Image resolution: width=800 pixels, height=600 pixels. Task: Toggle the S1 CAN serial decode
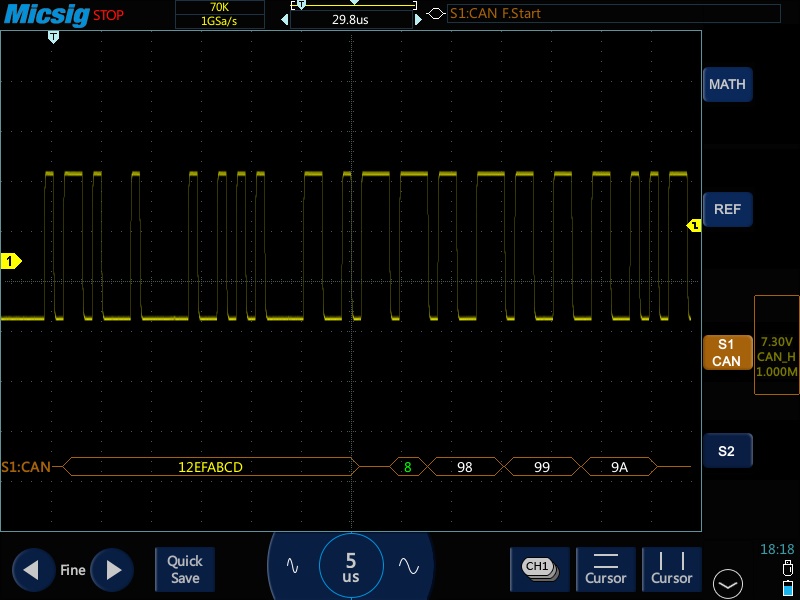pyautogui.click(x=726, y=352)
